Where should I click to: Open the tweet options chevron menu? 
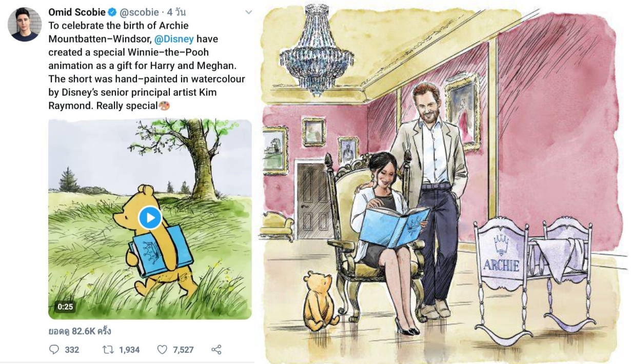[x=248, y=12]
